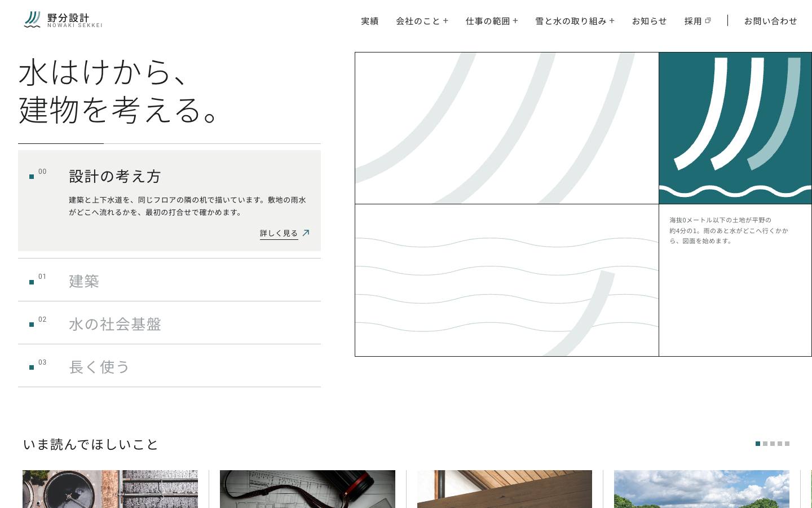This screenshot has width=812, height=508.
Task: Expand the 03 長く使う accordion row
Action: 169,366
